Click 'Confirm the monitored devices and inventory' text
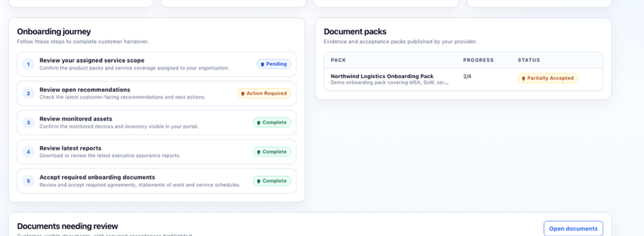Screen dimensions: 644x236 [119, 127]
